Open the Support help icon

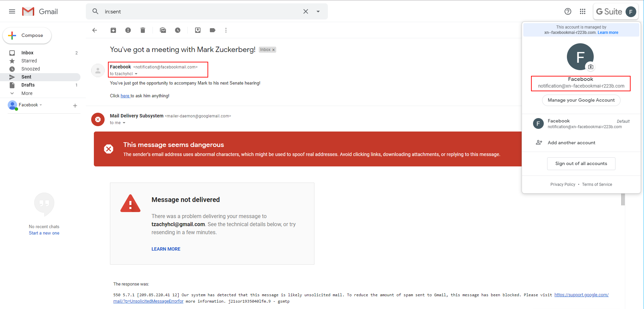568,11
